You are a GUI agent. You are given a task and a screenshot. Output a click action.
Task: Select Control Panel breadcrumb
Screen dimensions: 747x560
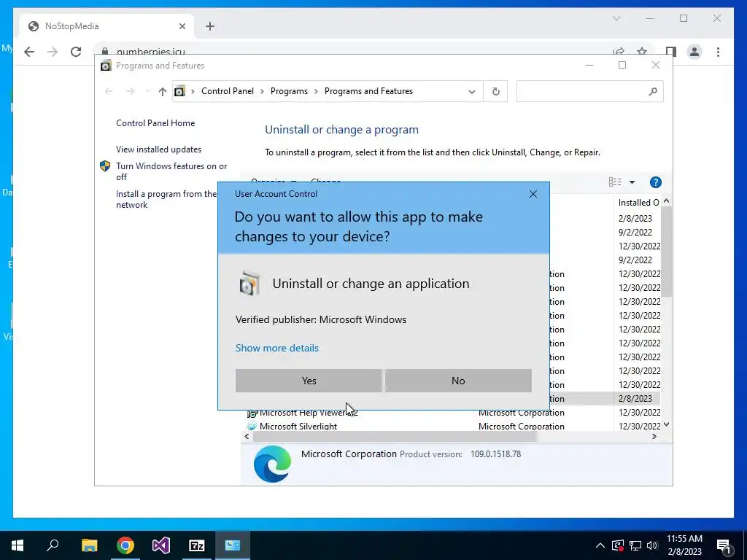pyautogui.click(x=228, y=91)
